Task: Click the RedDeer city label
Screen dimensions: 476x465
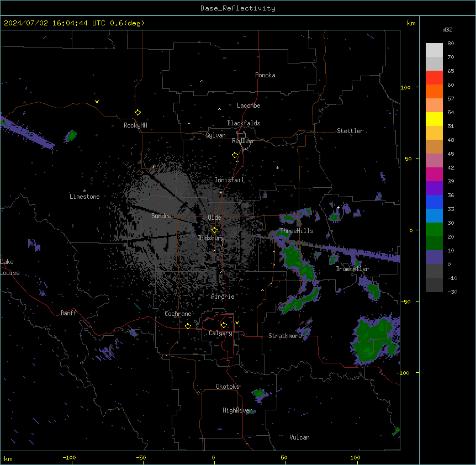Action: (243, 141)
